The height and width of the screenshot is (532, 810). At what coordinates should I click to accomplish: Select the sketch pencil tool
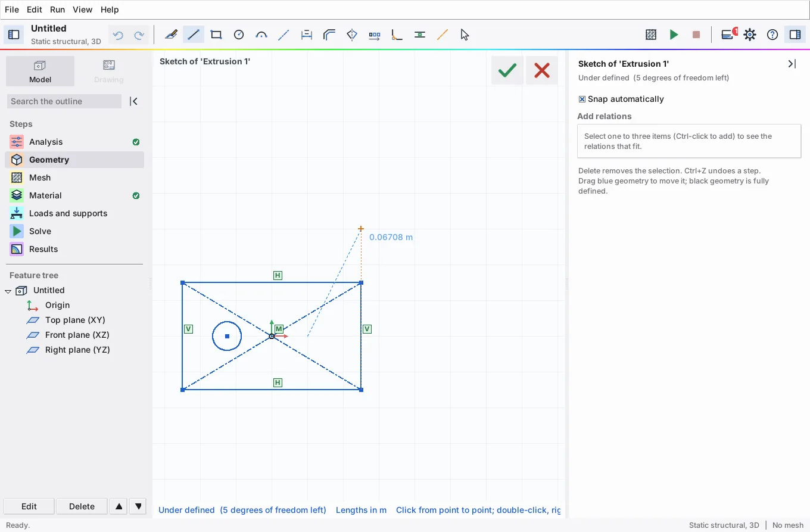171,35
